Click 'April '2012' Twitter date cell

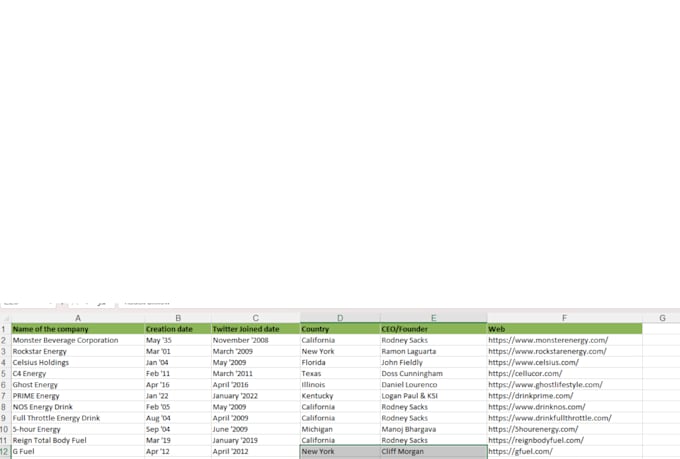(255, 451)
